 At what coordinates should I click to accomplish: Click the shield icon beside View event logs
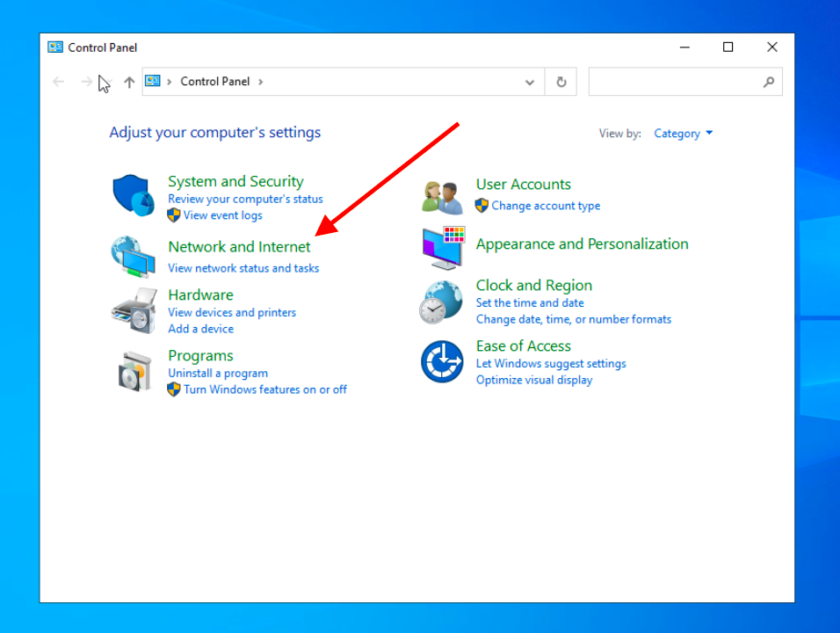pyautogui.click(x=174, y=215)
